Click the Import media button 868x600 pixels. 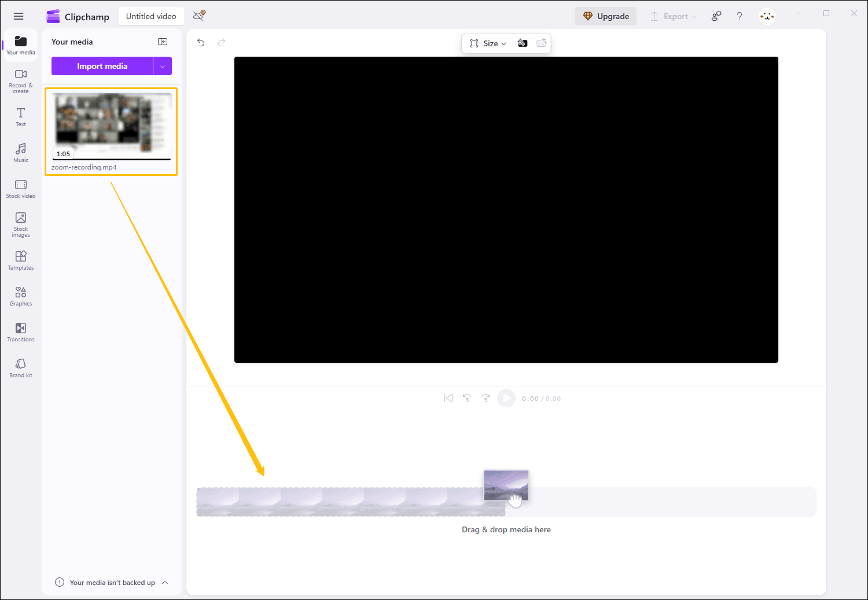[x=102, y=66]
